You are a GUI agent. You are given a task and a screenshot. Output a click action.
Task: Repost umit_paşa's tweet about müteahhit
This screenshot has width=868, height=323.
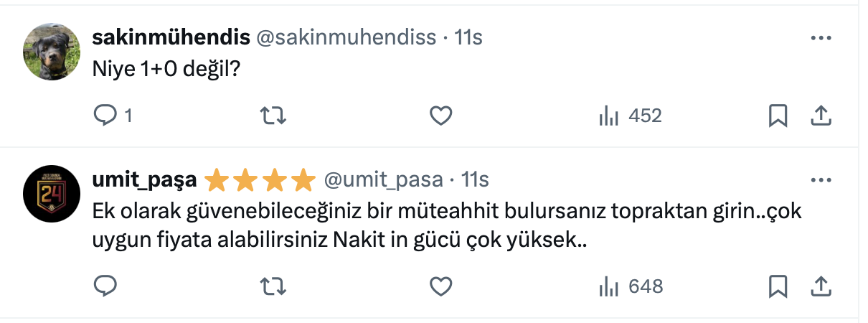[272, 286]
